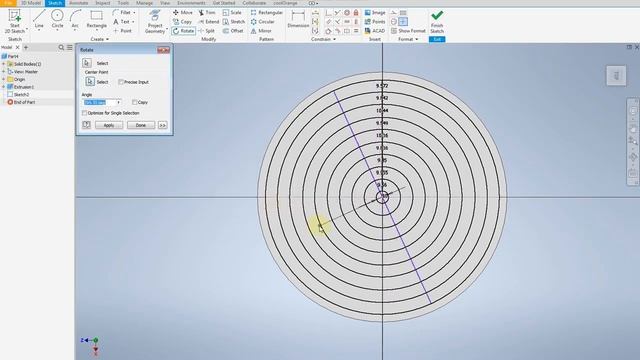Viewport: 640px width, 360px height.
Task: Use the Trim tool
Action: 207,13
